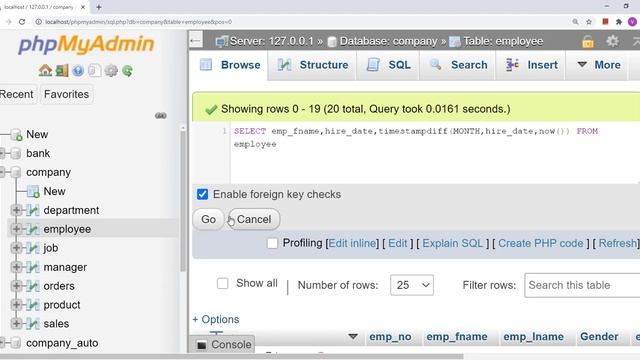Screen dimensions: 640x360
Task: Check the Show all checkbox
Action: [222, 283]
